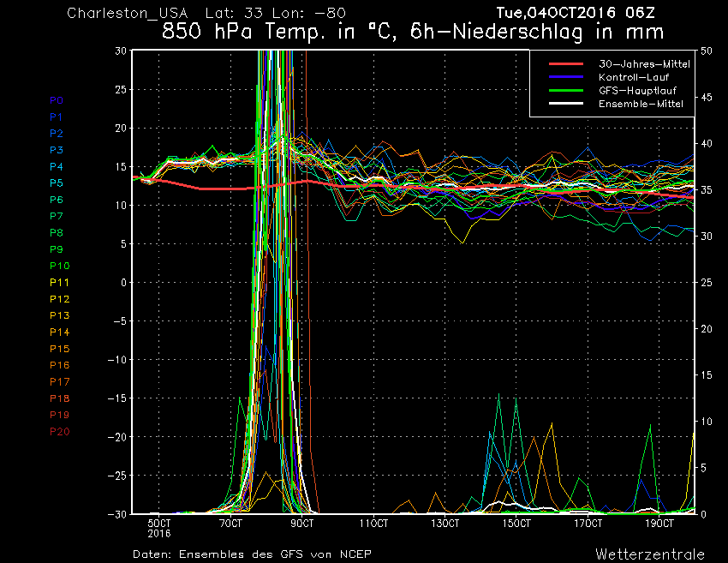Image resolution: width=728 pixels, height=563 pixels.
Task: Click the Charleston_USA location title
Action: (128, 13)
